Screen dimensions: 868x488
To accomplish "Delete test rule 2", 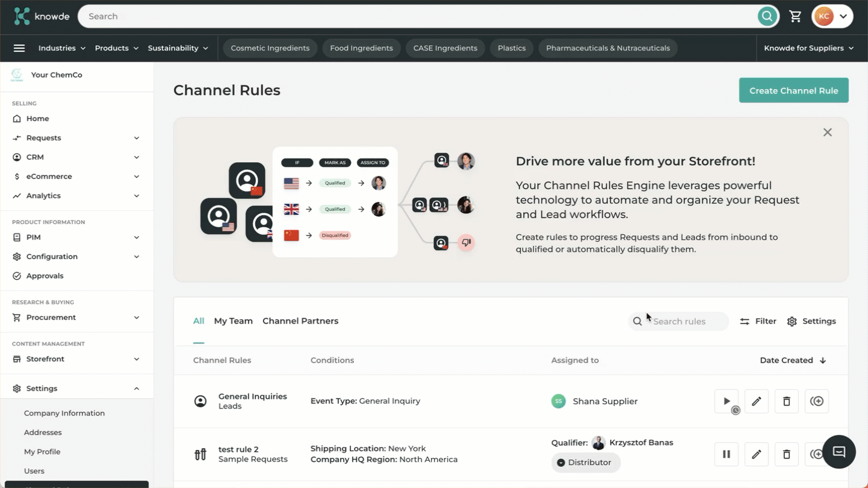I will tap(787, 454).
